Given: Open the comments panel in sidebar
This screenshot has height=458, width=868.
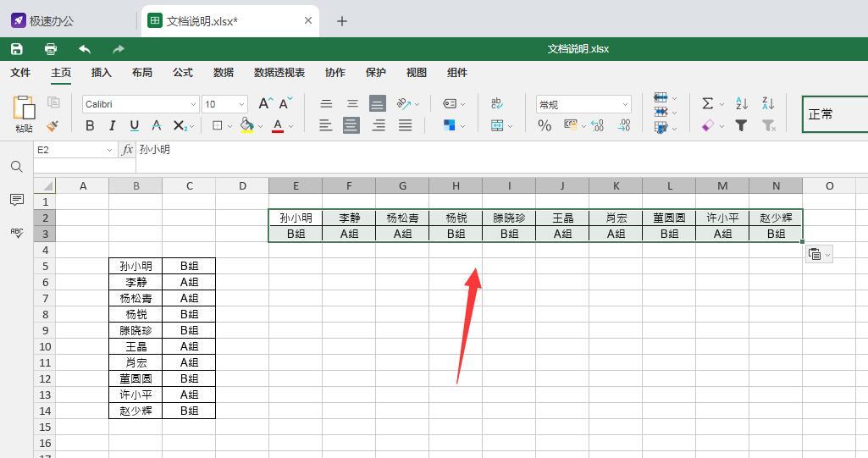Looking at the screenshot, I should point(17,200).
